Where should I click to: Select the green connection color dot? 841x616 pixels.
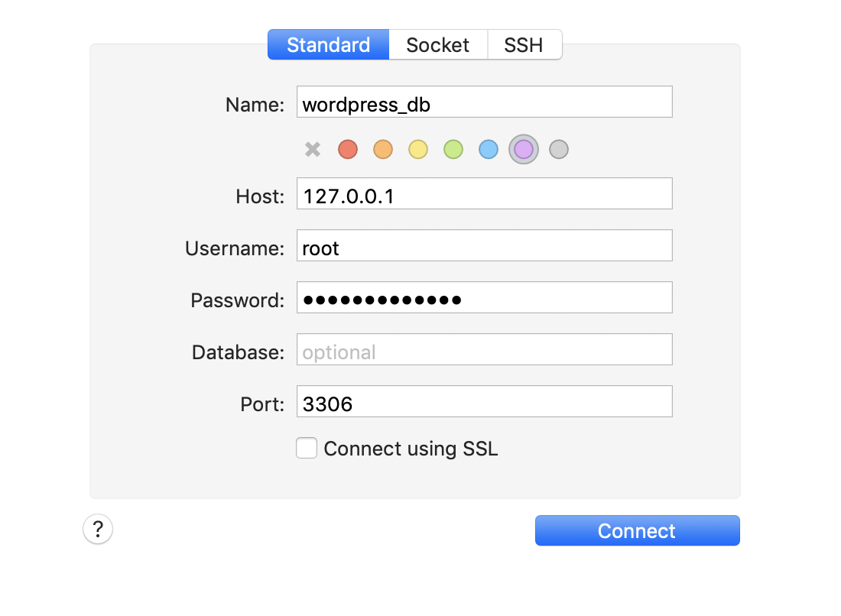pyautogui.click(x=453, y=149)
